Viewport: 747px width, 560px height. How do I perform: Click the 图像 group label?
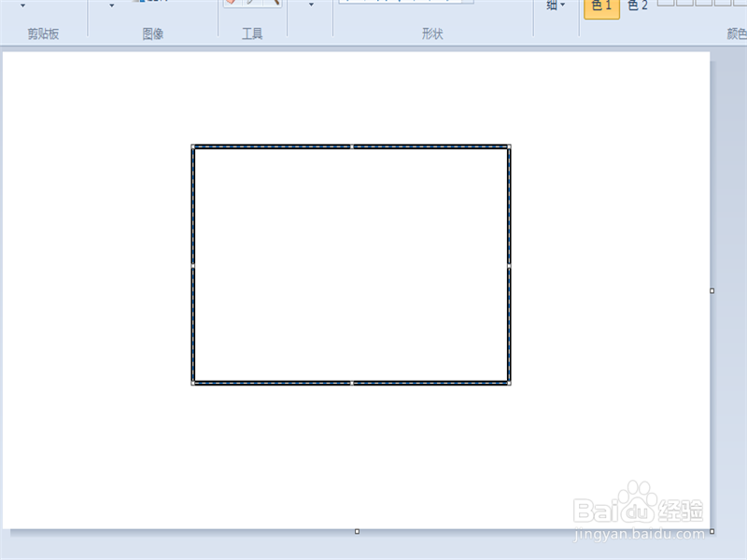(x=153, y=34)
